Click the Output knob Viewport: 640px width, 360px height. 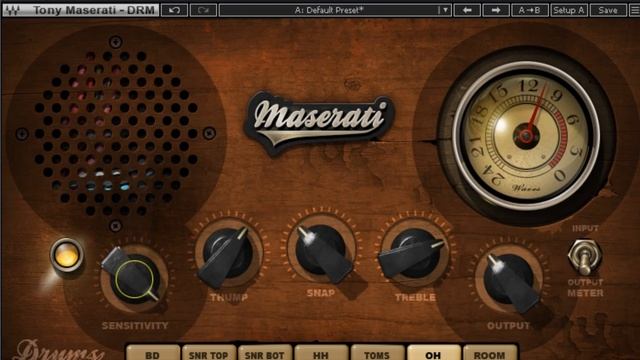pos(509,280)
